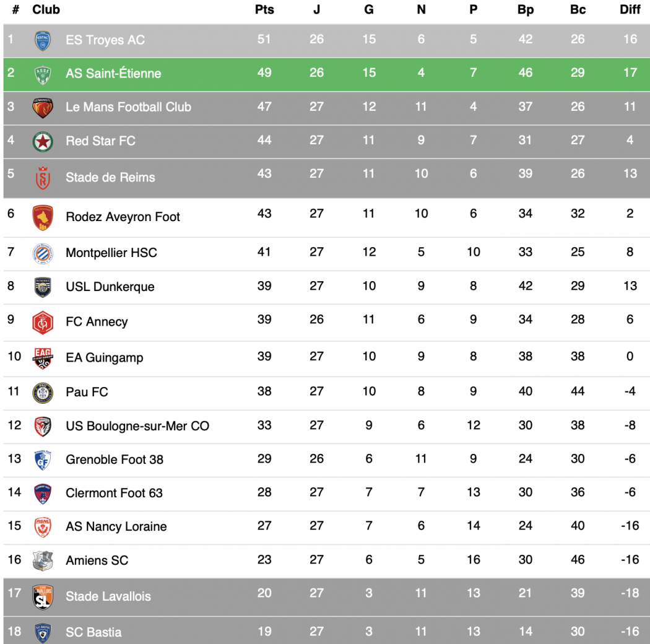Click the Le Mans Football Club logo
650x644 pixels.
(43, 107)
